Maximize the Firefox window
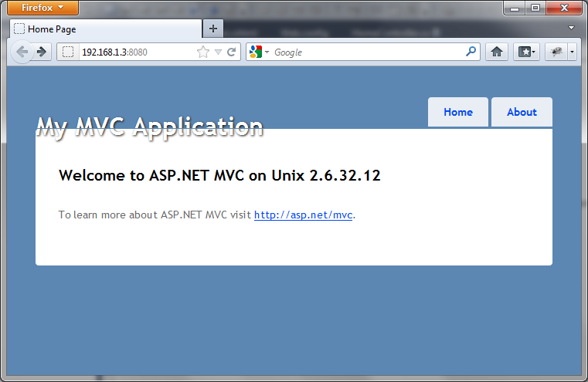Viewport: 588px width, 382px height. 535,8
